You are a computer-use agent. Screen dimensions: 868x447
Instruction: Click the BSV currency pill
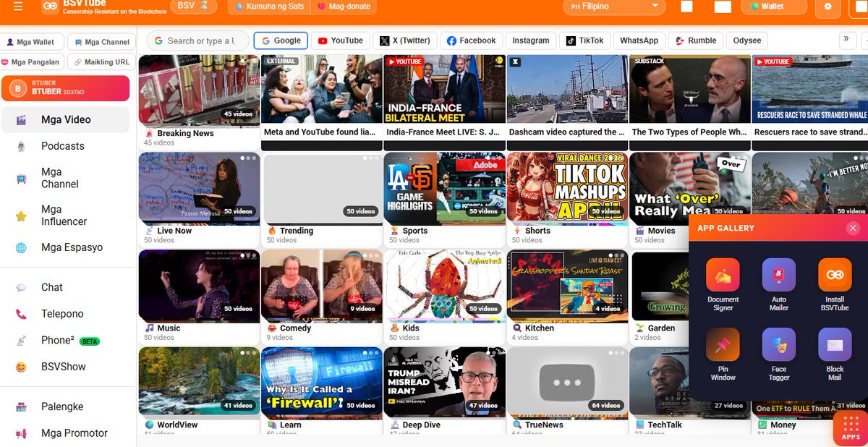tap(193, 6)
